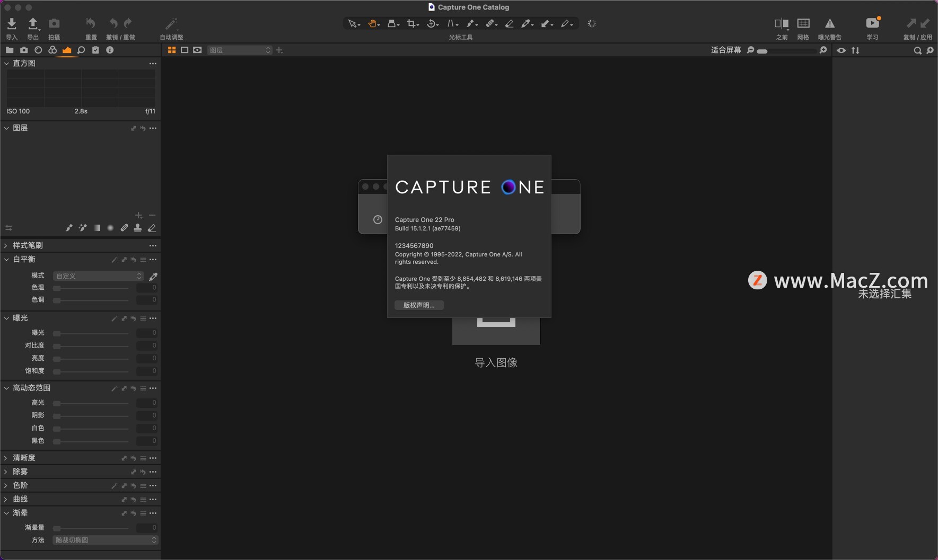
Task: Expand the 清晰度 clarity panel
Action: coord(6,458)
